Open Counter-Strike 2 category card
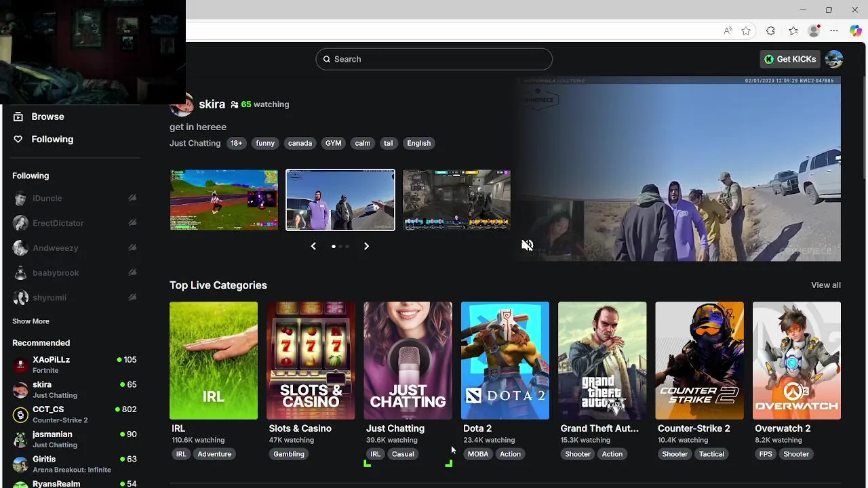 (x=699, y=361)
